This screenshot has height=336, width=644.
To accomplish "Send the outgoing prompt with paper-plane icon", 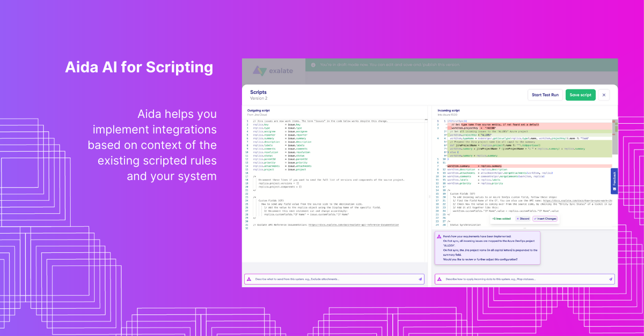I will 420,279.
